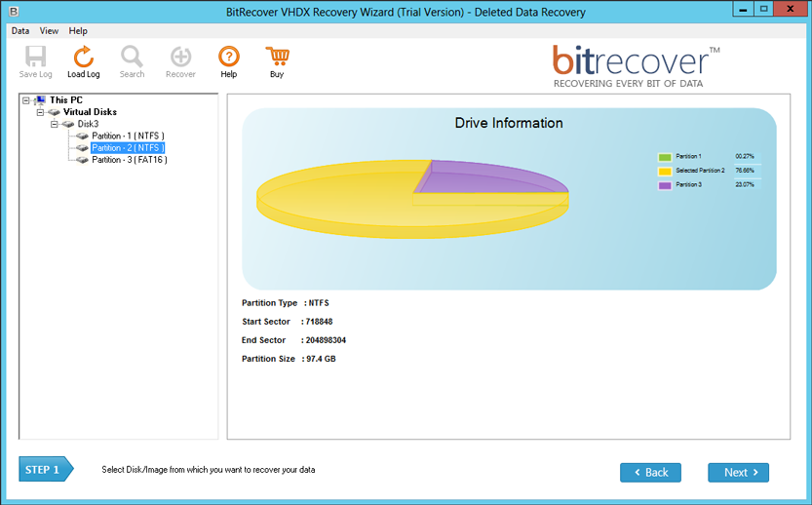Screen dimensions: 812x505
Task: Click the End Sector 204898304 value
Action: coord(326,340)
